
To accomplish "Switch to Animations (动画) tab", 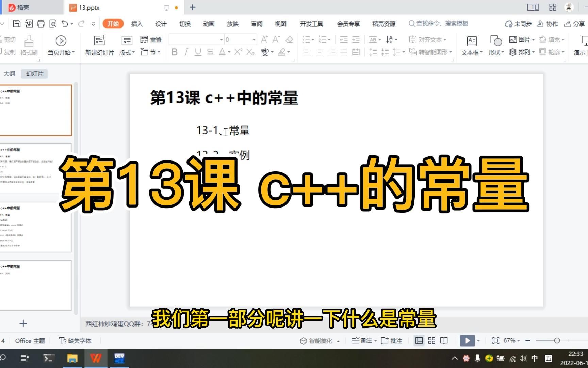I will (209, 24).
